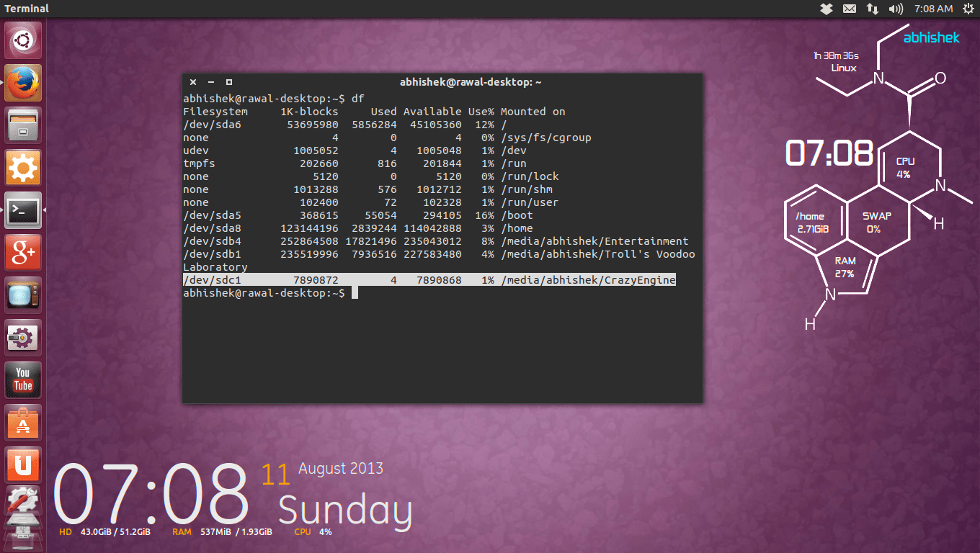The width and height of the screenshot is (980, 553).
Task: Click the /sys/fs/cgroup mount path
Action: click(x=546, y=138)
